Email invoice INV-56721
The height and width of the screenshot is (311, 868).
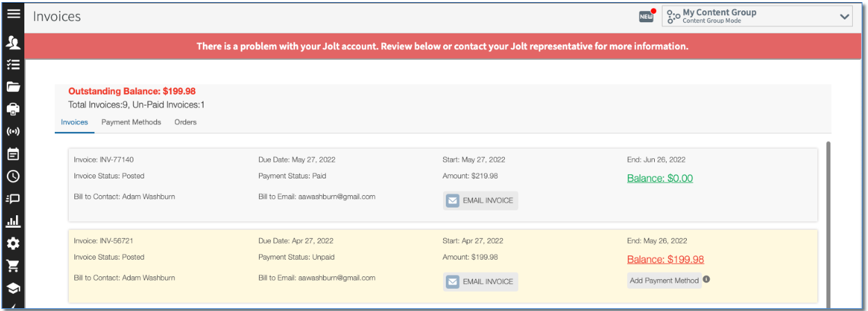click(481, 281)
